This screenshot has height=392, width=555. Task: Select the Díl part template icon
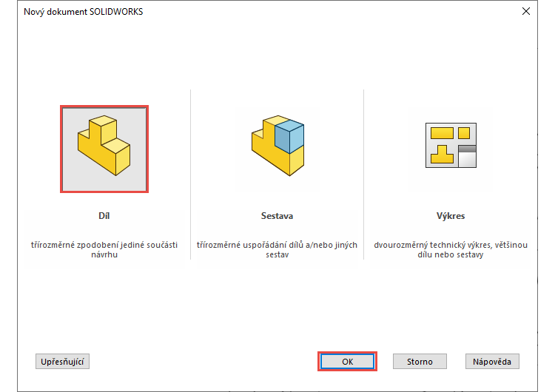coord(104,149)
